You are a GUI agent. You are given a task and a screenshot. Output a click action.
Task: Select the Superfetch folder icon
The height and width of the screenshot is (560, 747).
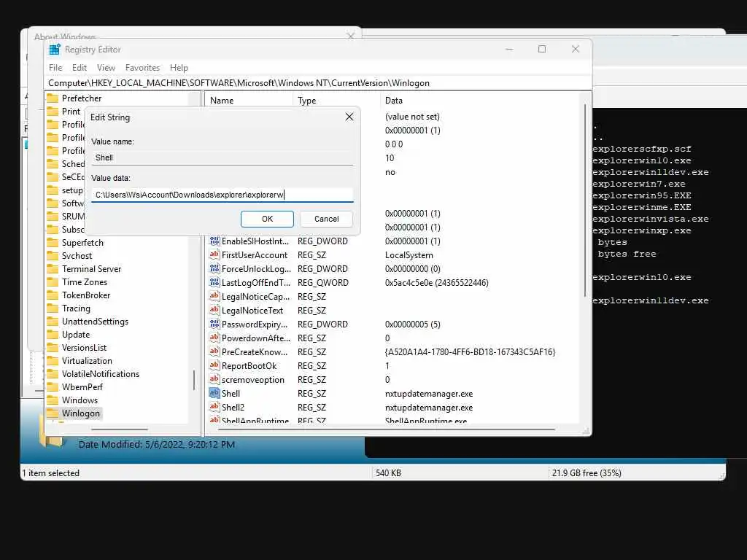click(x=53, y=242)
